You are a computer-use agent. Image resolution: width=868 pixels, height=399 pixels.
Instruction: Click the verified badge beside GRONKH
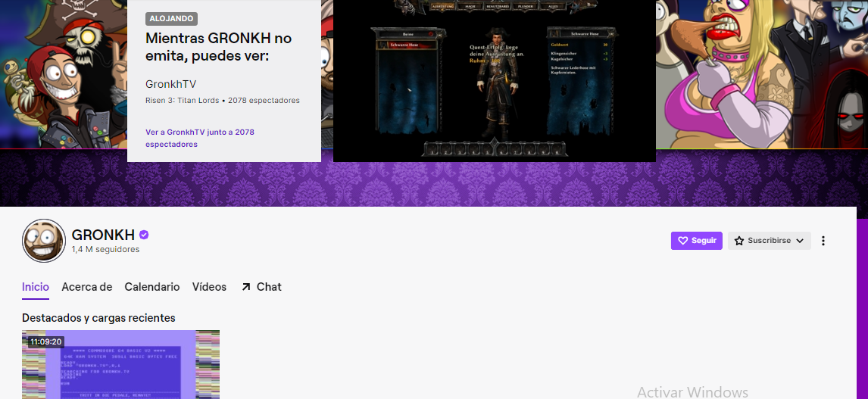coord(144,235)
